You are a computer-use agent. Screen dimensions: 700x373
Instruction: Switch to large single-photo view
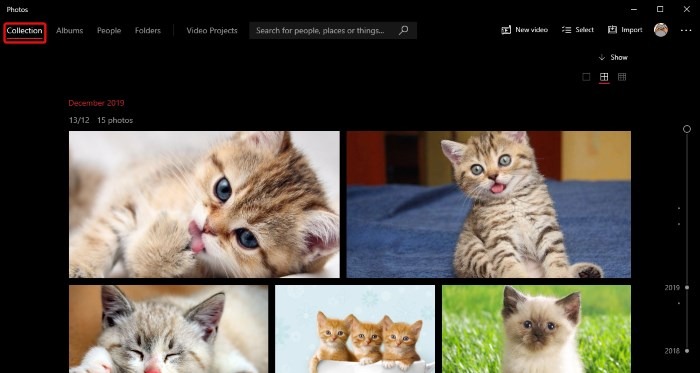(x=586, y=77)
